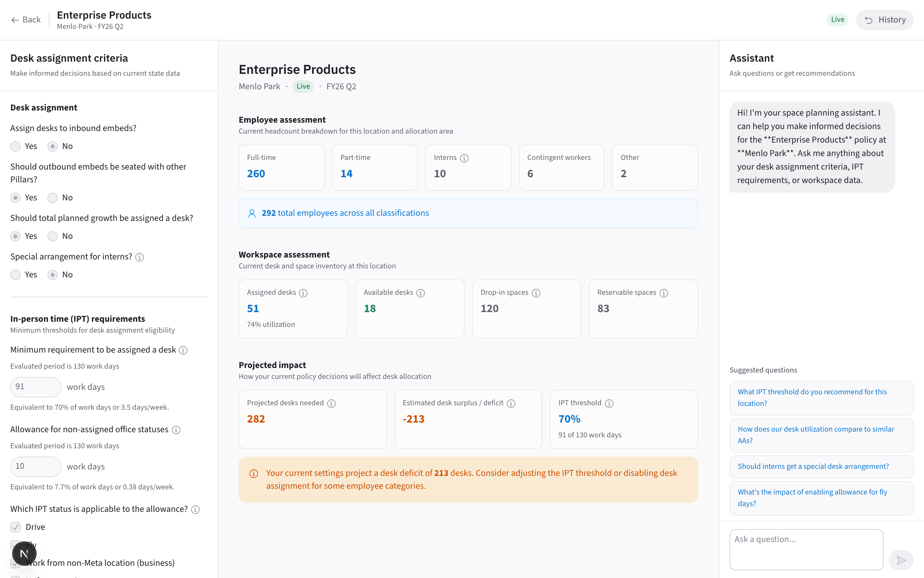Click the Available desks value 18

(370, 309)
